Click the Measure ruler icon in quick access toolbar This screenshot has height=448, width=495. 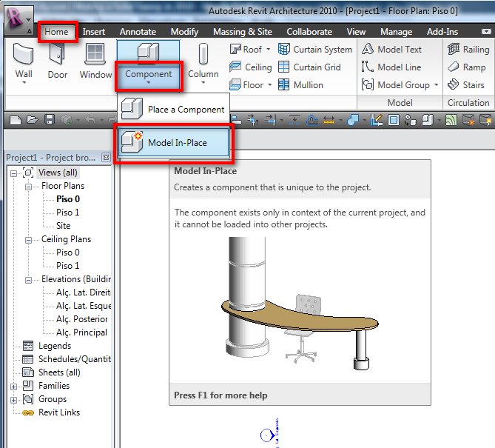(329, 120)
